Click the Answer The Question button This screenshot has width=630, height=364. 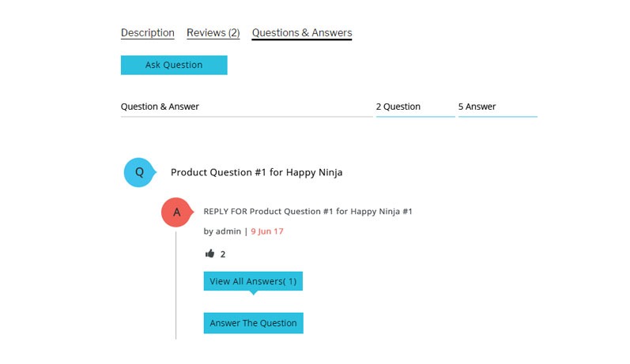pos(254,323)
